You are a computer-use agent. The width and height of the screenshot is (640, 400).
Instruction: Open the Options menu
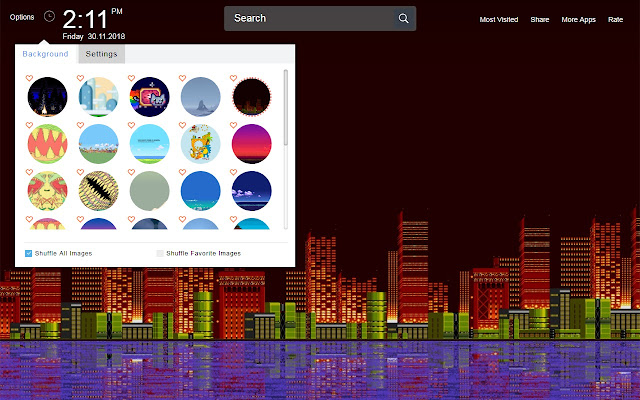click(x=22, y=17)
